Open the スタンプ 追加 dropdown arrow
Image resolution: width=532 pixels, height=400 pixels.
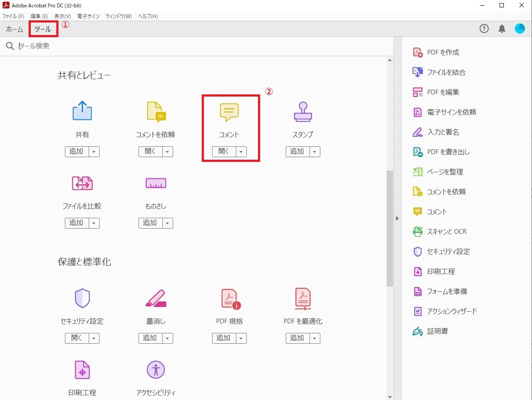coord(314,152)
